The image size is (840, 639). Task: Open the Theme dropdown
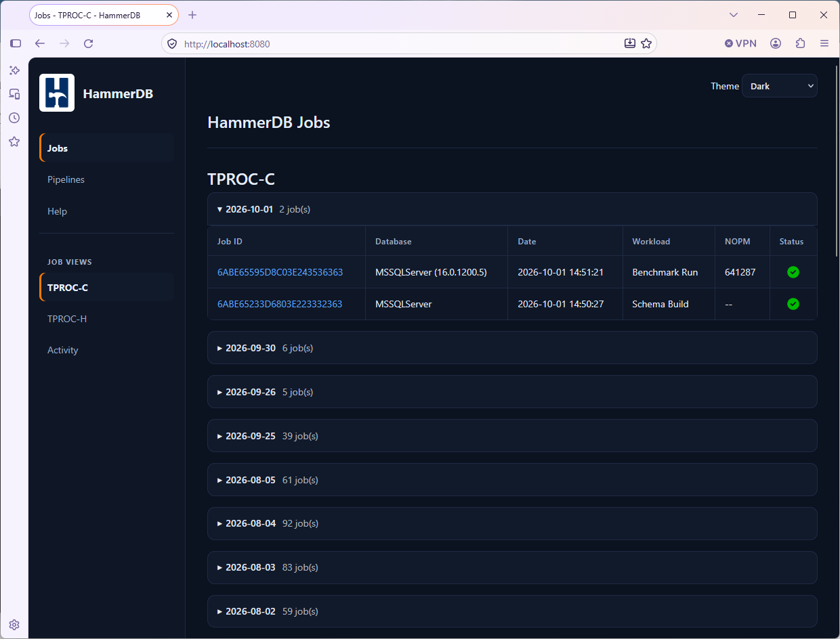pyautogui.click(x=780, y=86)
